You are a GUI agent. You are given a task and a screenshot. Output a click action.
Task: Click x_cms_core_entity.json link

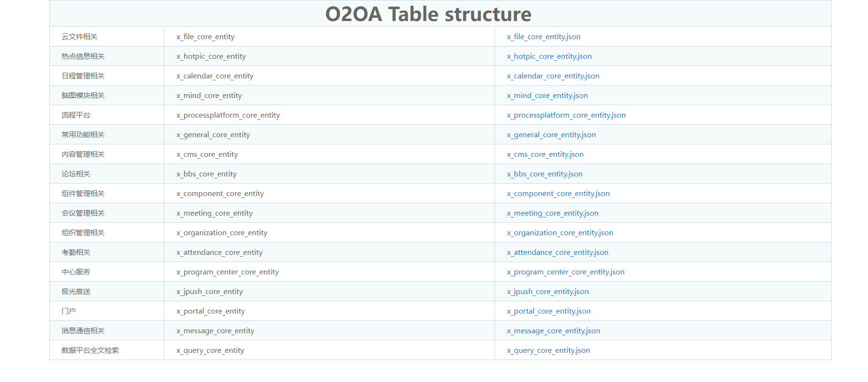(x=545, y=154)
